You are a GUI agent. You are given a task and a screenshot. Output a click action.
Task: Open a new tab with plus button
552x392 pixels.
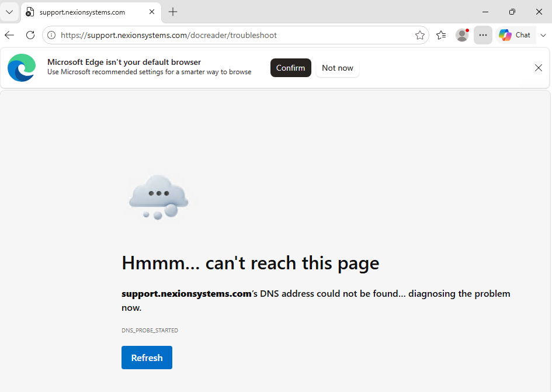tap(173, 12)
